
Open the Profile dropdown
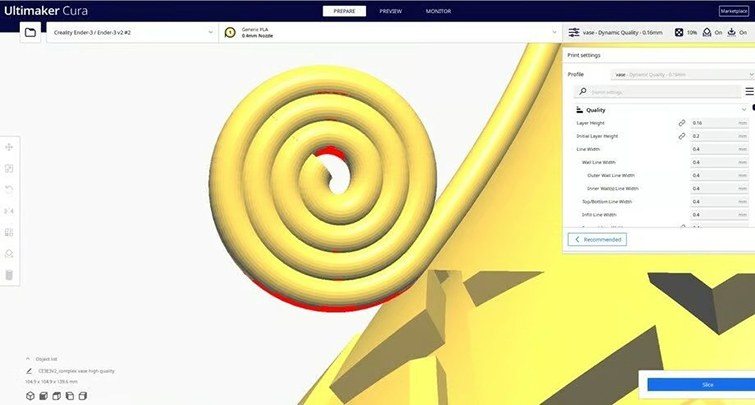coord(683,75)
